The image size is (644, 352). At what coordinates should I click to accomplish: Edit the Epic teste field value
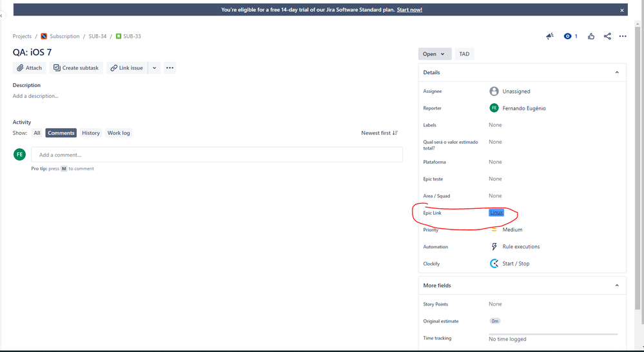(x=495, y=179)
